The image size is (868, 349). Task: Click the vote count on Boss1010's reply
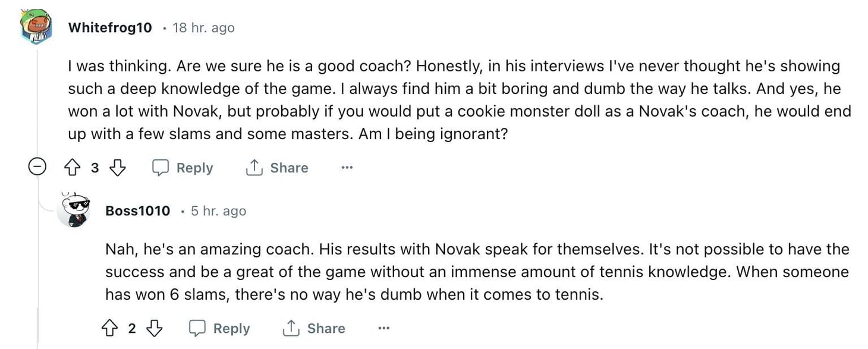(132, 328)
